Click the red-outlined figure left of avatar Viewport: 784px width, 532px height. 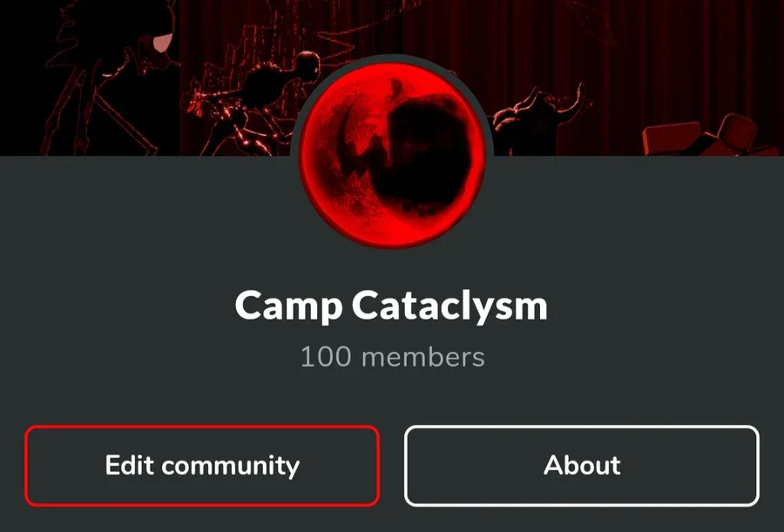250,100
